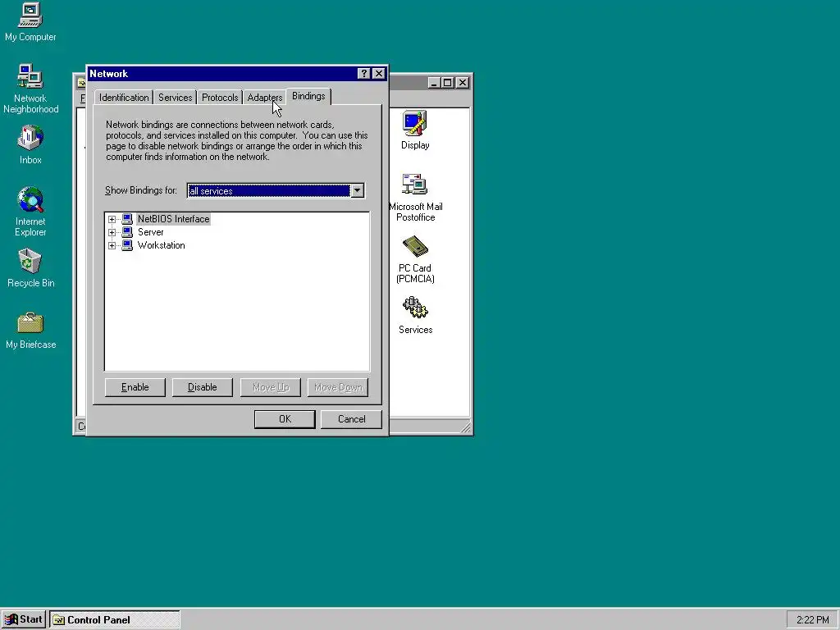840x630 pixels.
Task: Open Display icon in Control Panel
Action: [x=415, y=130]
